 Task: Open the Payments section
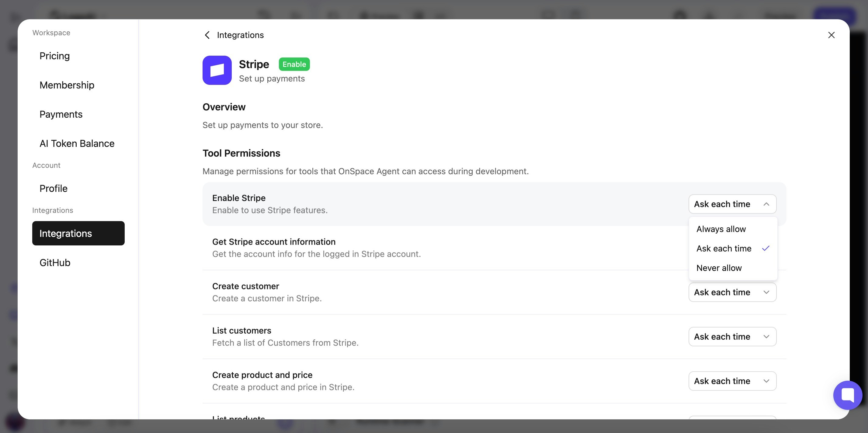(x=61, y=114)
